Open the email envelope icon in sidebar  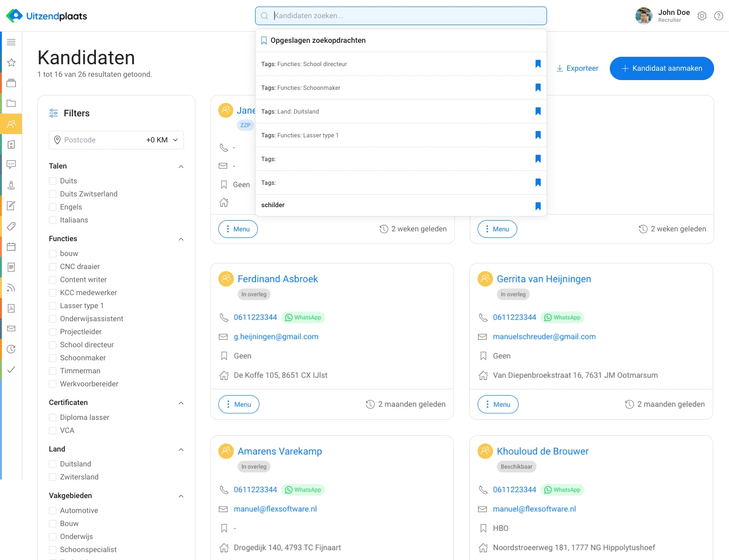tap(11, 329)
